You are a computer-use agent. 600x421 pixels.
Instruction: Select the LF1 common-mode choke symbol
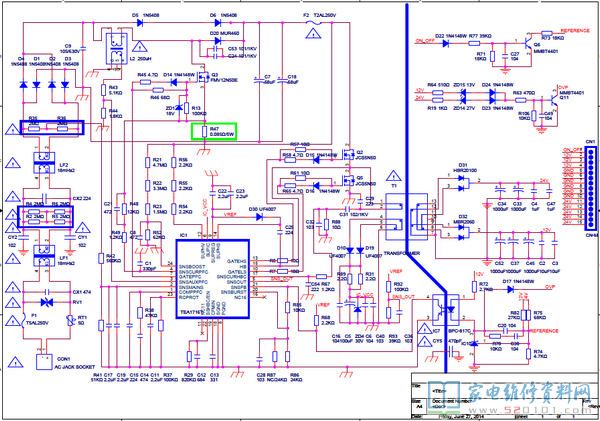(44, 256)
